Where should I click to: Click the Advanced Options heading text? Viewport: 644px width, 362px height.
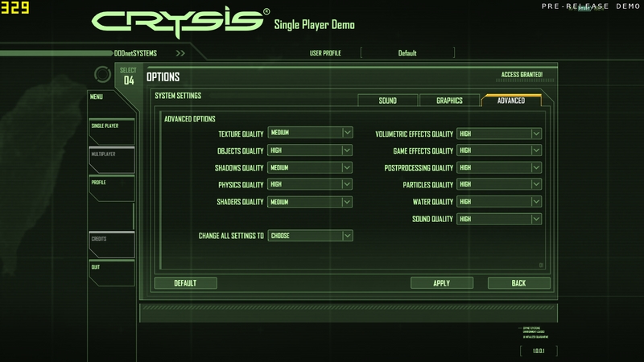190,119
